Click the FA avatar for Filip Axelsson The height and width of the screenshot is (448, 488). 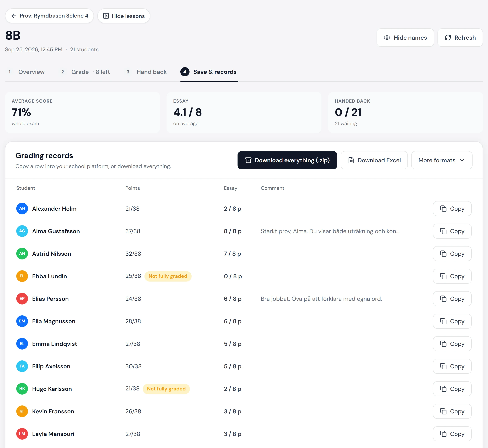coord(22,366)
